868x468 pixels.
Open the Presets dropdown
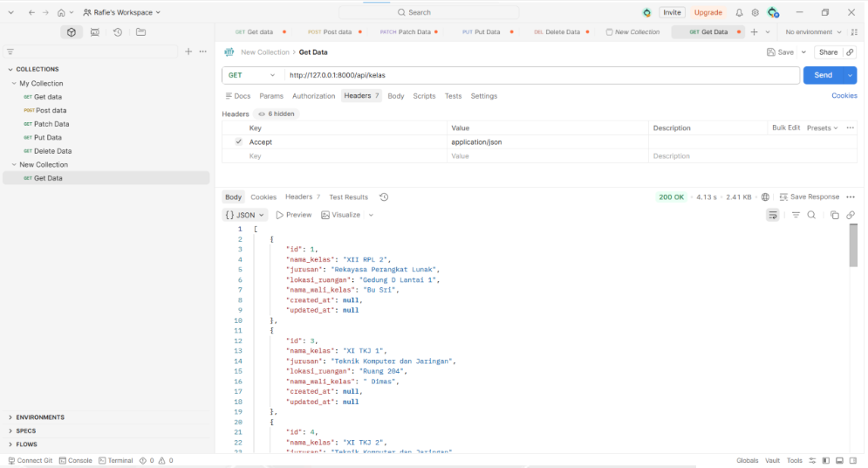tap(822, 128)
